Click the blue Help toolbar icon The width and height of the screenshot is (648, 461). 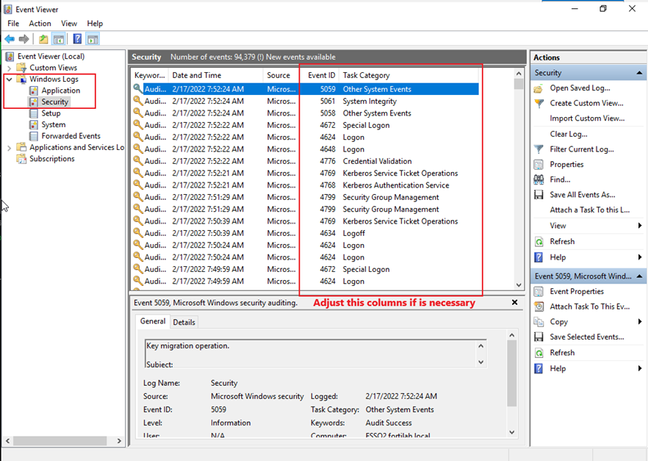point(77,38)
